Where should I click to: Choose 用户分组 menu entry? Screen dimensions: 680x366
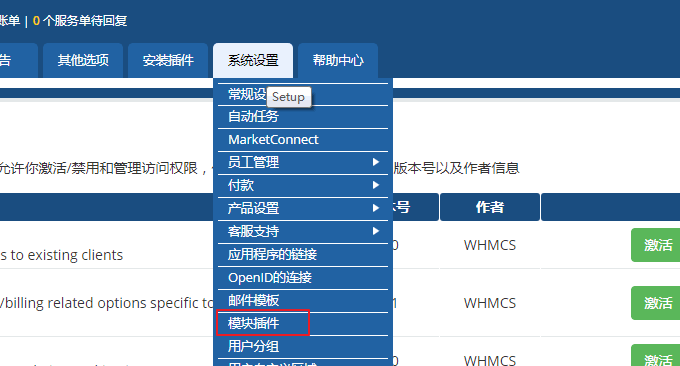click(x=303, y=346)
